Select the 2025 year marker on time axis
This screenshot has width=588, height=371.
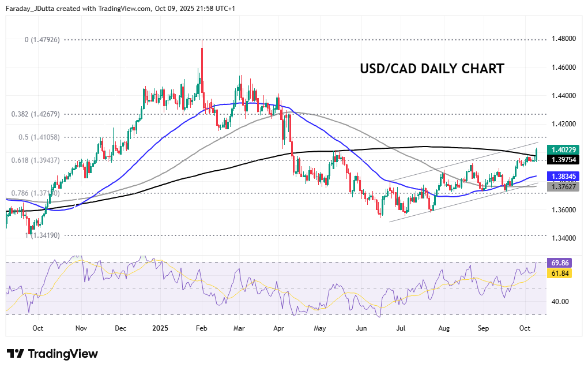click(x=159, y=328)
